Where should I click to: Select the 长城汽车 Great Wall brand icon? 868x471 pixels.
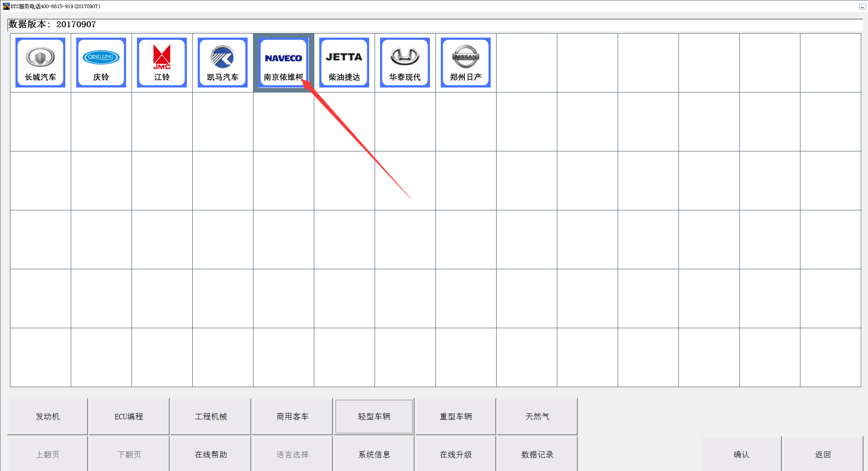[40, 63]
